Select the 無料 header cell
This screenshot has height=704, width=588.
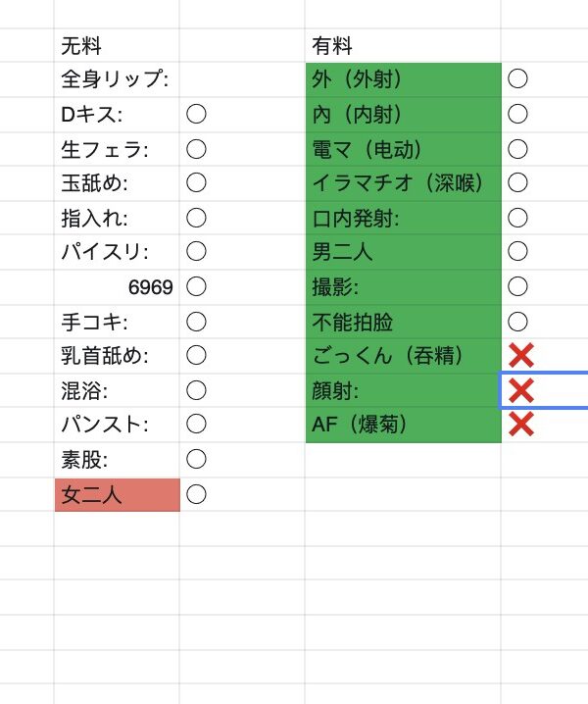116,45
